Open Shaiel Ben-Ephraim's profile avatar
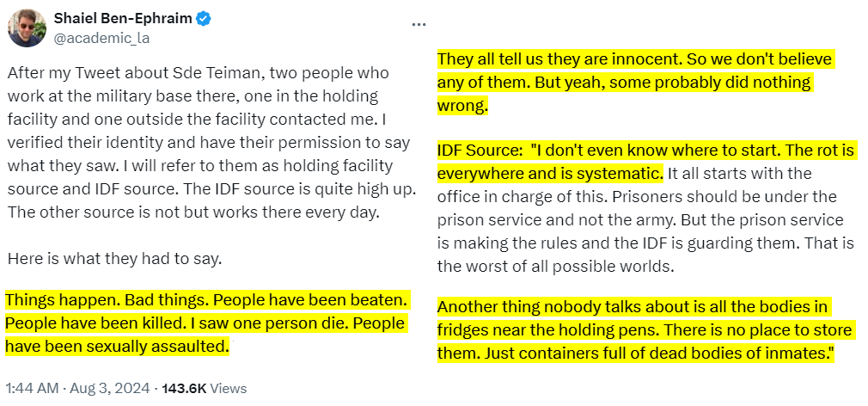Image resolution: width=868 pixels, height=406 pixels. [27, 28]
